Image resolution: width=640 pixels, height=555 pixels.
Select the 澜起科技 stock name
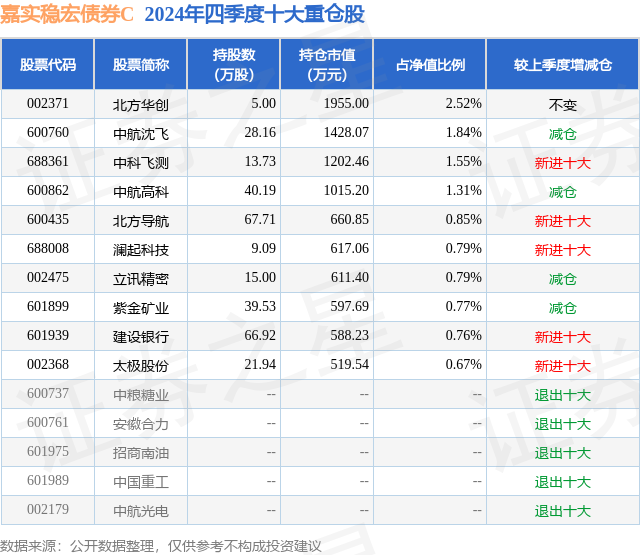coord(141,250)
